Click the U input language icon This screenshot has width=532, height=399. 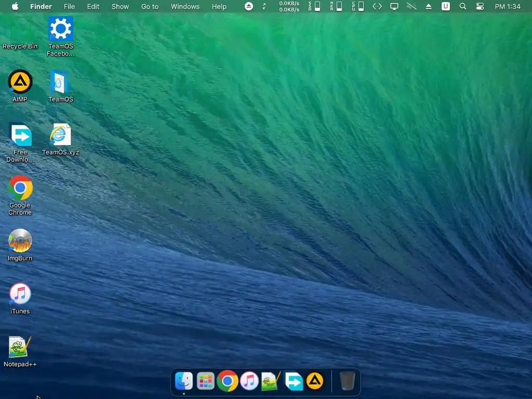click(x=445, y=6)
